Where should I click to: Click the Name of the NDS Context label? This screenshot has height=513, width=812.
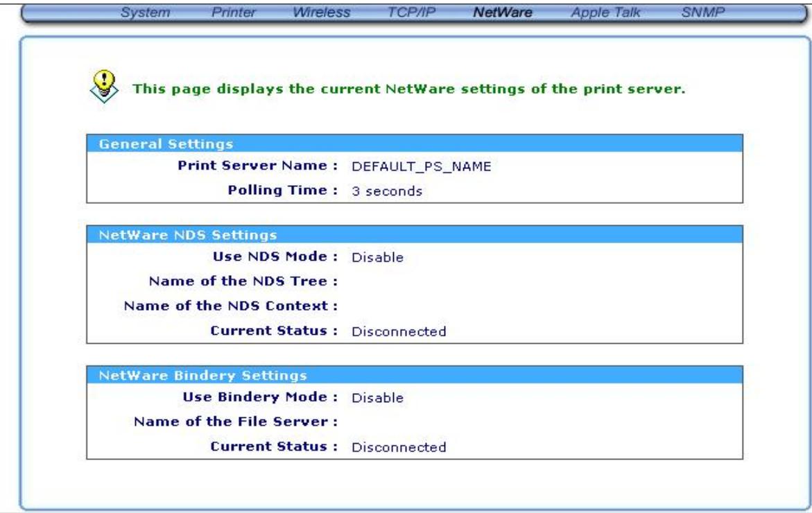coord(230,306)
